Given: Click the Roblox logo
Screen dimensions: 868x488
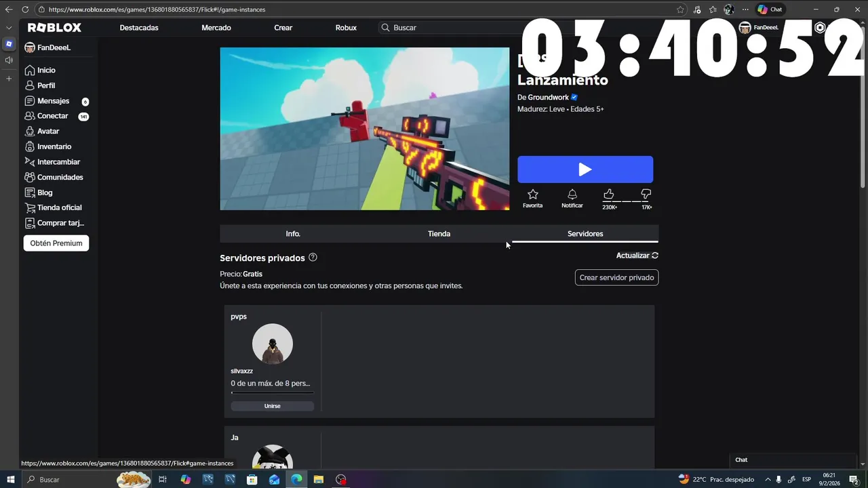Looking at the screenshot, I should pyautogui.click(x=54, y=28).
